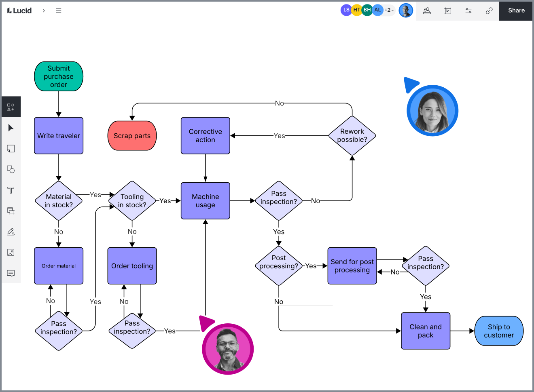
Task: Open the frame/container tool
Action: [x=11, y=211]
